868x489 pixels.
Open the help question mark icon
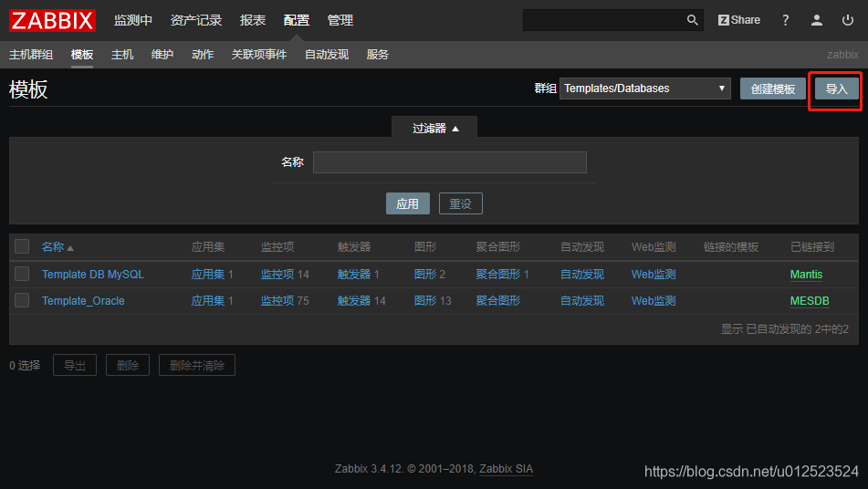coord(785,20)
